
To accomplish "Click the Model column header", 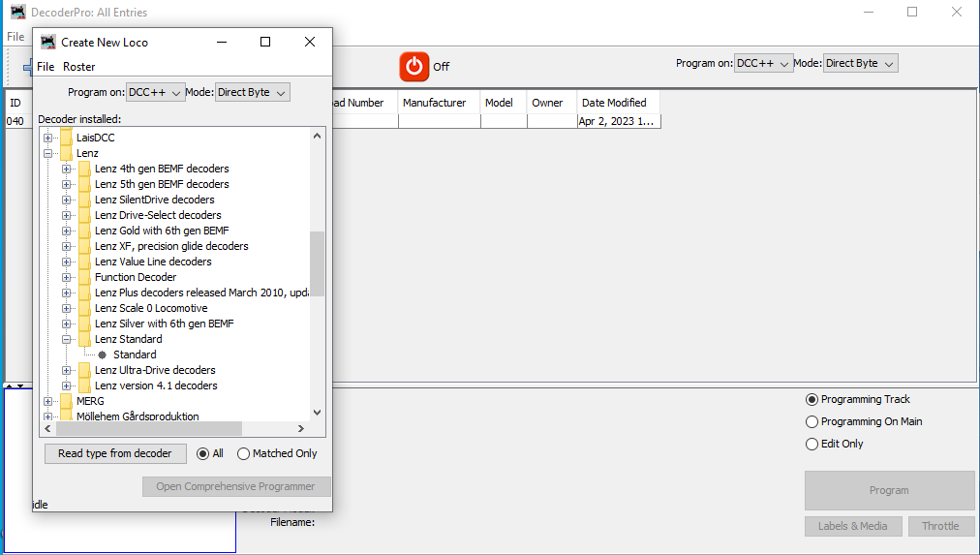I will (504, 103).
